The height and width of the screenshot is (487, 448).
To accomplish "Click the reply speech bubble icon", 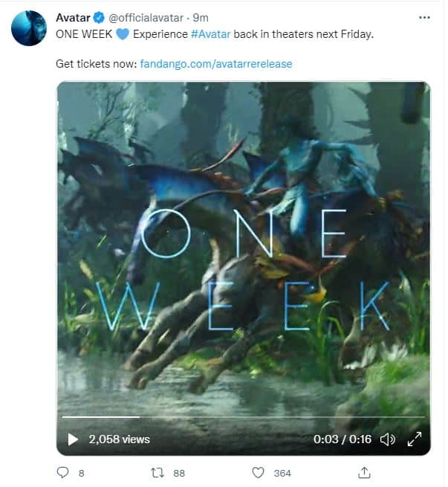I will (x=62, y=473).
